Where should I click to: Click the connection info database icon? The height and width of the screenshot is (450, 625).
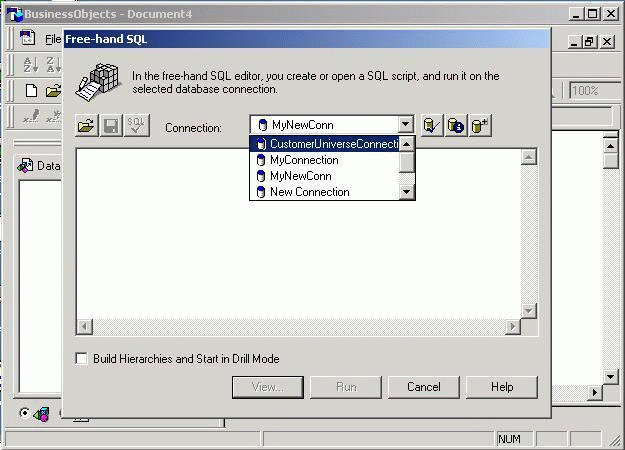tap(456, 126)
